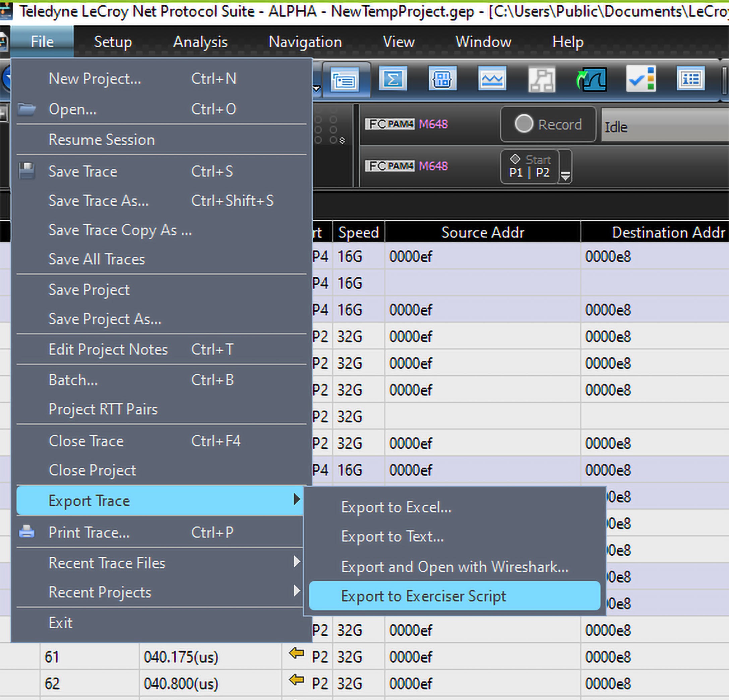Click the Idle status field

tap(664, 126)
